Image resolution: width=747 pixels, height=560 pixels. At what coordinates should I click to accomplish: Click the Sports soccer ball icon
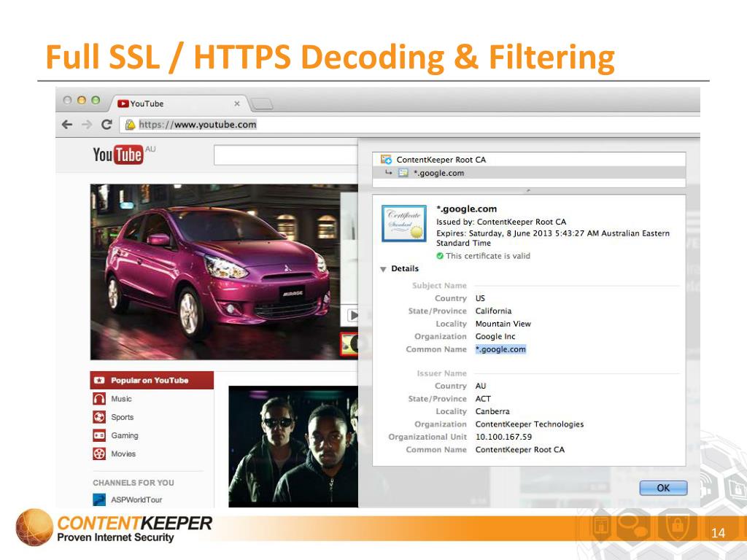[99, 417]
